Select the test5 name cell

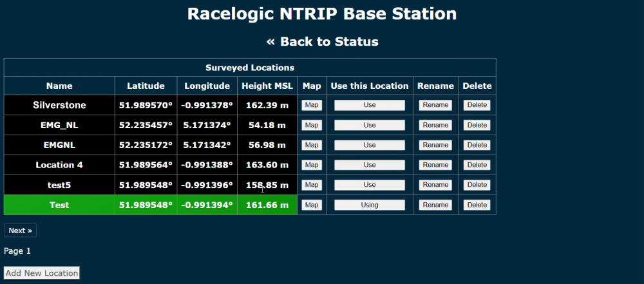(59, 185)
